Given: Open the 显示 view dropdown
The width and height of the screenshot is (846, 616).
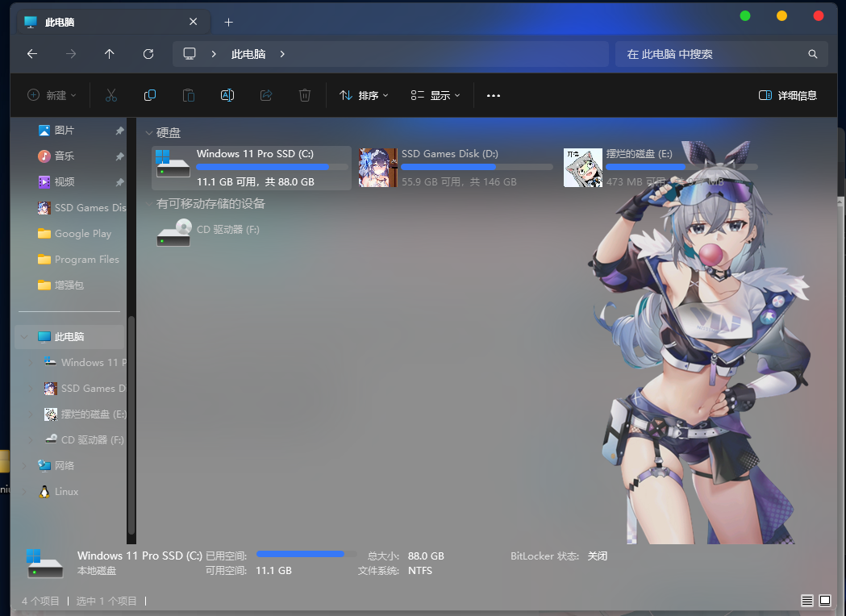Looking at the screenshot, I should [436, 95].
